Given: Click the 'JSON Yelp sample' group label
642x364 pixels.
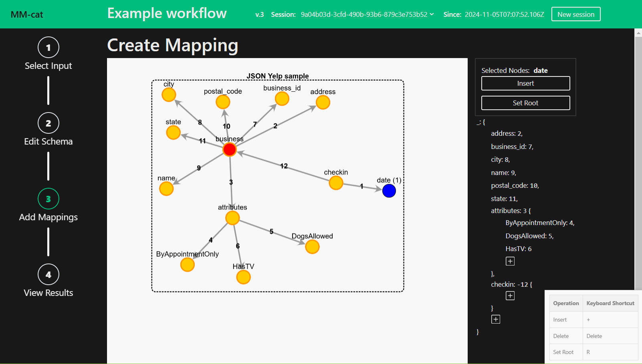Looking at the screenshot, I should click(277, 76).
